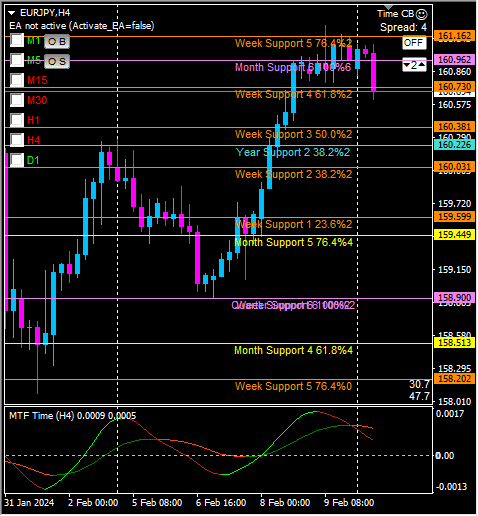Screen dimensions: 478x516
Task: Click the chart shift triangle marker at top
Action: (x=388, y=7)
